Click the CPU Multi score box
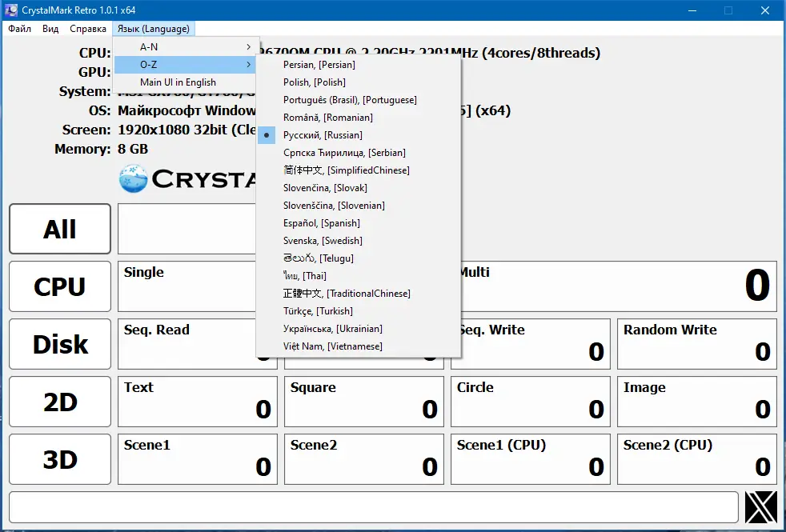 coord(618,286)
